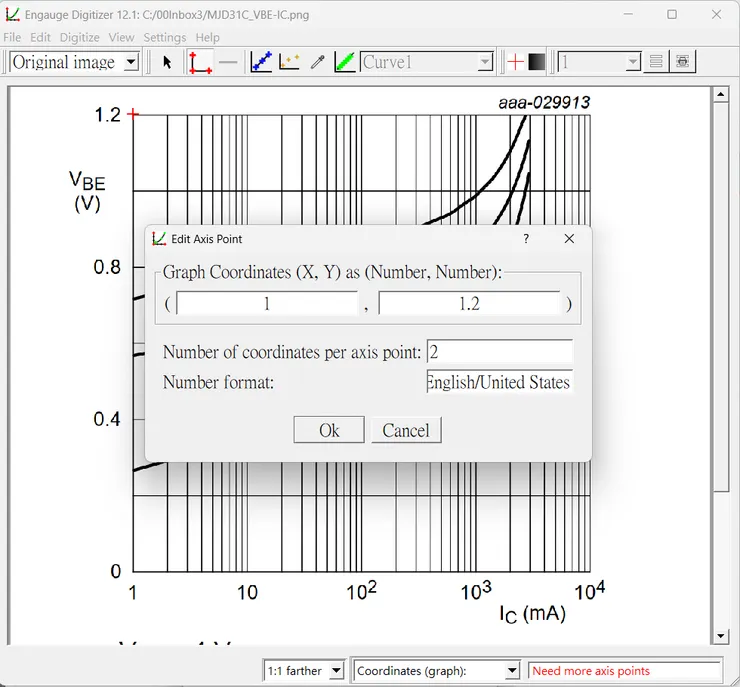Open the Digitize menu

79,37
